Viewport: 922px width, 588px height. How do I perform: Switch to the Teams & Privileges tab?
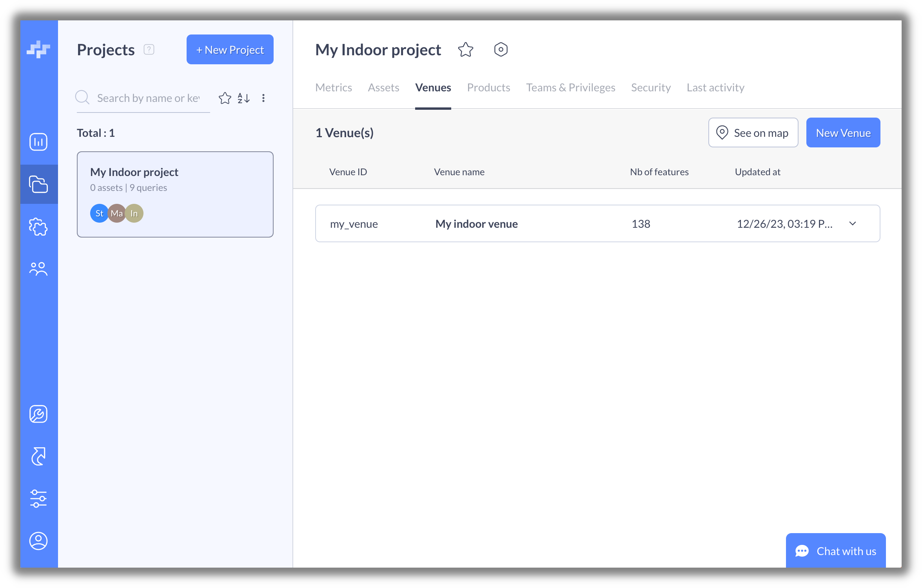tap(570, 87)
